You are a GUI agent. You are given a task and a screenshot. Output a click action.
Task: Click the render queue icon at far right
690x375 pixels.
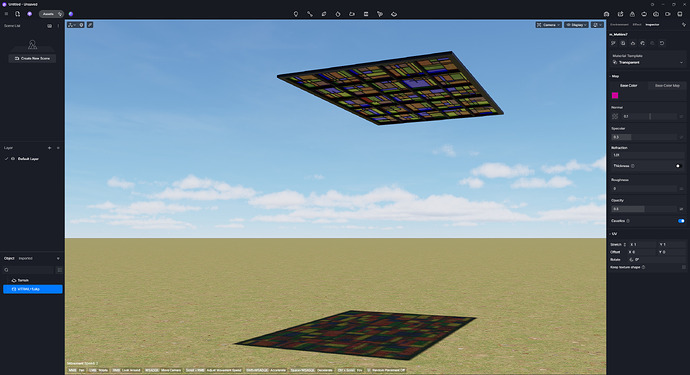pos(680,14)
